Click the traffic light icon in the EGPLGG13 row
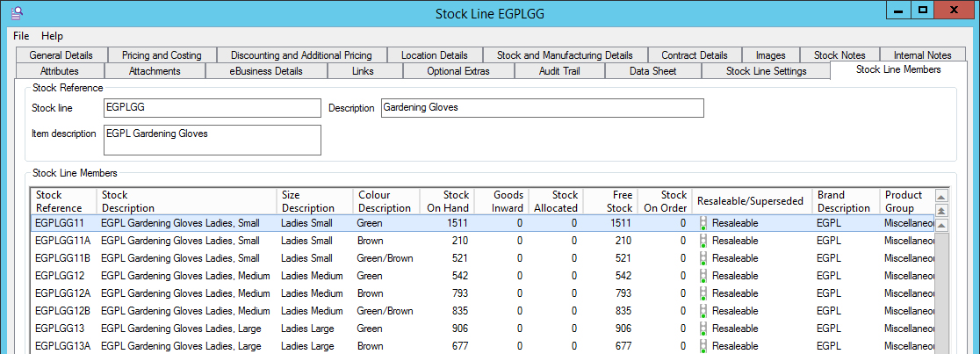Screen dimensions: 980x354 click(x=703, y=329)
